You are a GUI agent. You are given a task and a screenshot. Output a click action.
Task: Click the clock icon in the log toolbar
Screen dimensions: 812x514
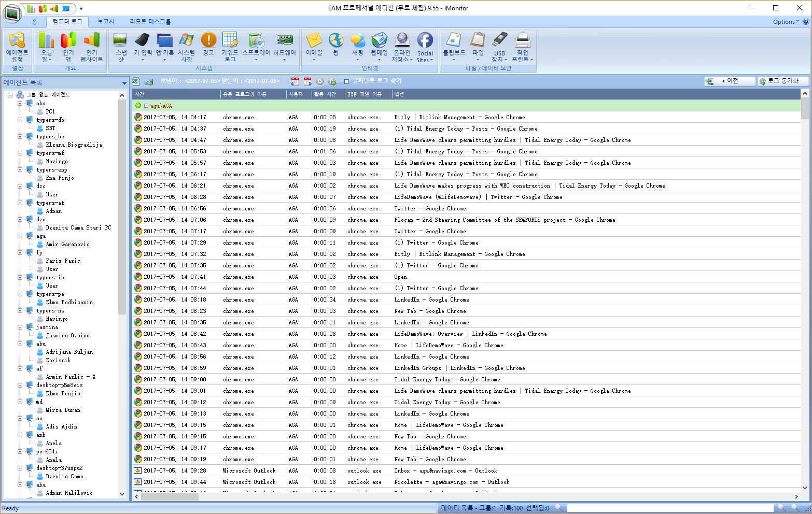coord(320,81)
